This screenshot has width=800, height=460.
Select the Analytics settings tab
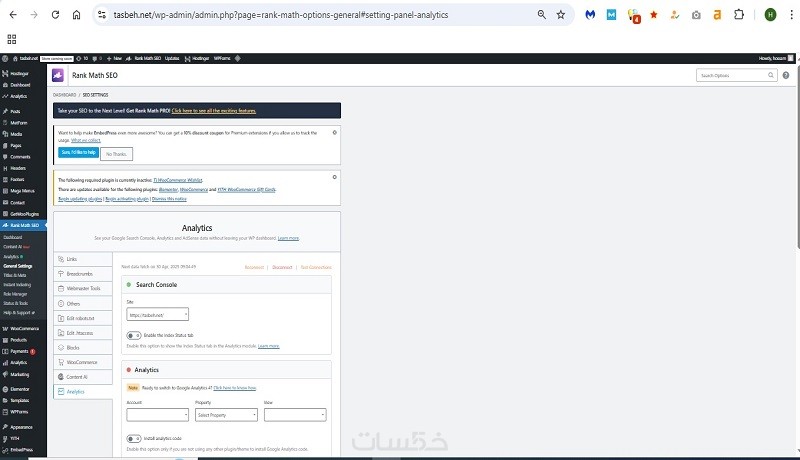(83, 392)
